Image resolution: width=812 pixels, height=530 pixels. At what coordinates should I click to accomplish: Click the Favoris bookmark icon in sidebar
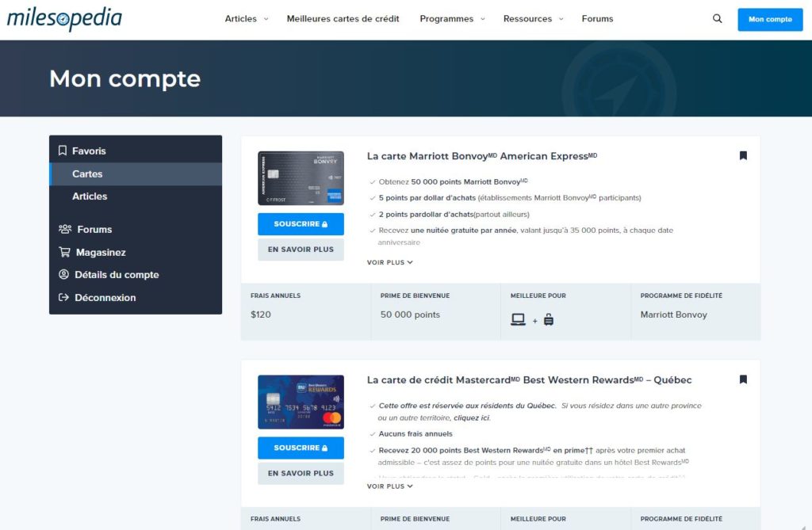63,151
